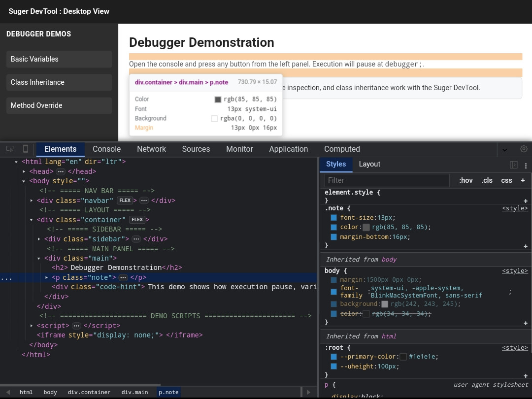532x399 pixels.
Task: Run the Method Override demo
Action: (x=59, y=105)
